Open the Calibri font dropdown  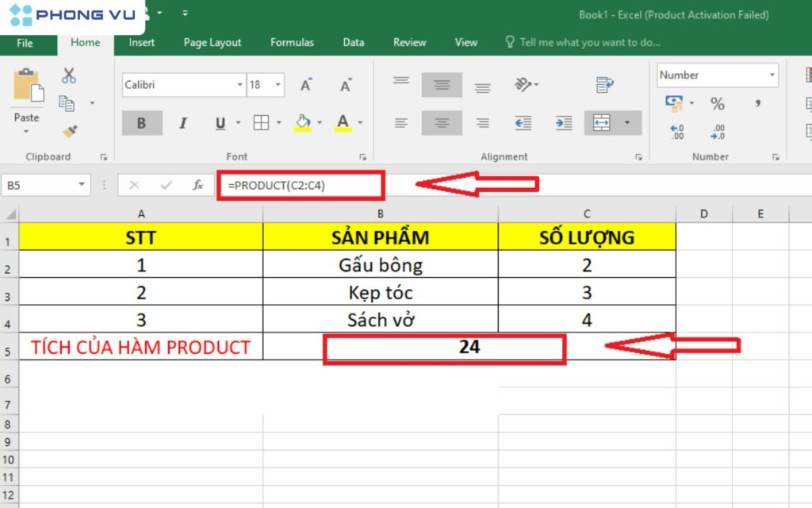click(x=239, y=84)
